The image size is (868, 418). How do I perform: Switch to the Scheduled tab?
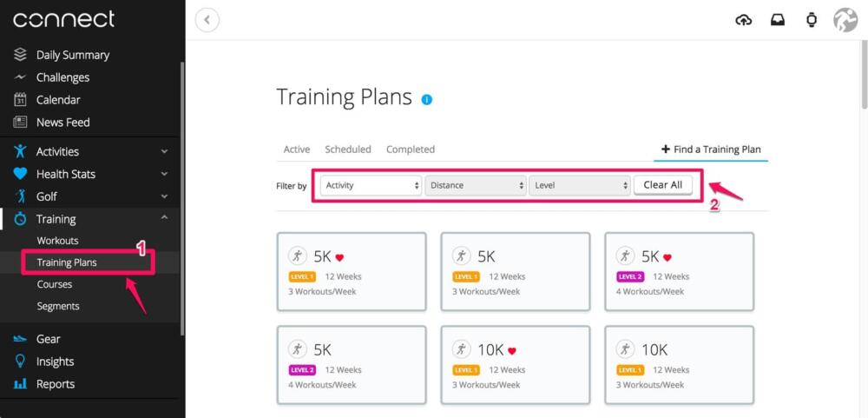coord(348,149)
